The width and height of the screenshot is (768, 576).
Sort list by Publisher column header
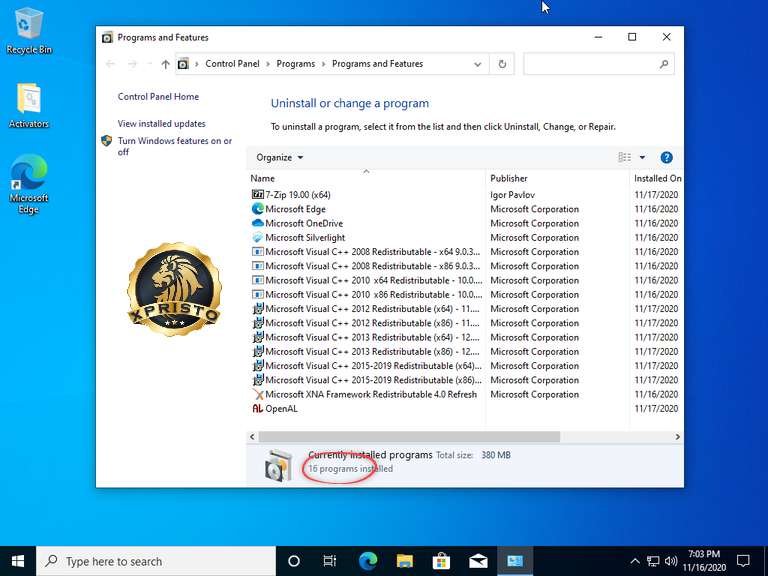[x=557, y=178]
